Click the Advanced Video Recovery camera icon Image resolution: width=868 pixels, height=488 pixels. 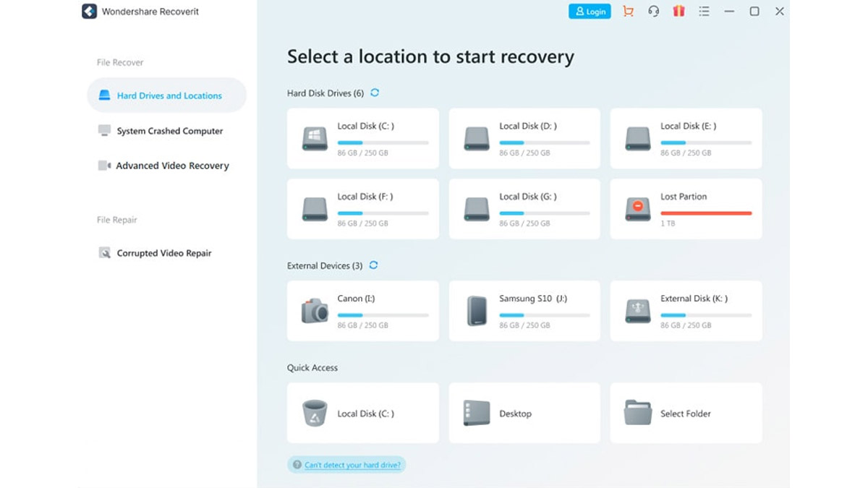pos(104,166)
